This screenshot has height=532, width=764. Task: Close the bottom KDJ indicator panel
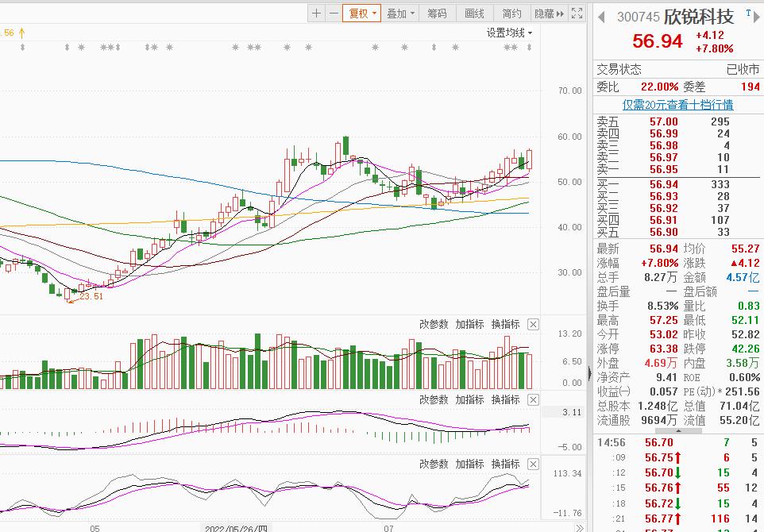(x=533, y=464)
